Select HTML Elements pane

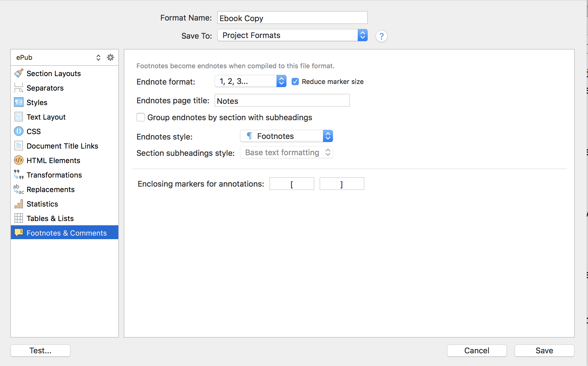point(65,160)
